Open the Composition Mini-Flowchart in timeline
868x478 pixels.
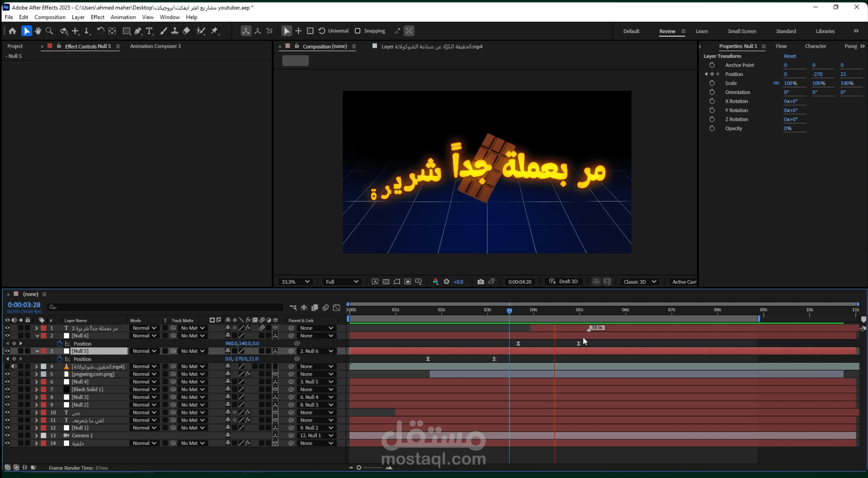(x=293, y=307)
